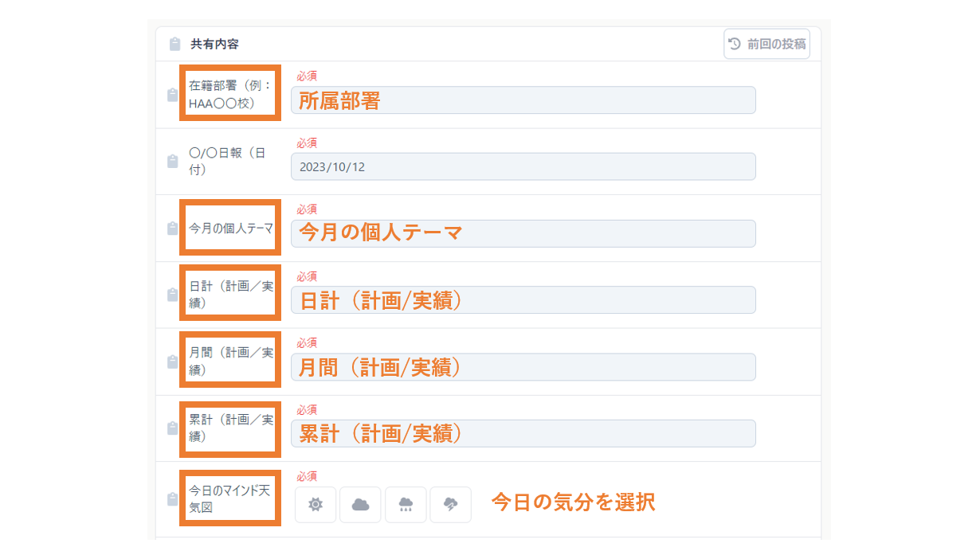Select the thunderstorm weather mood icon

point(450,505)
